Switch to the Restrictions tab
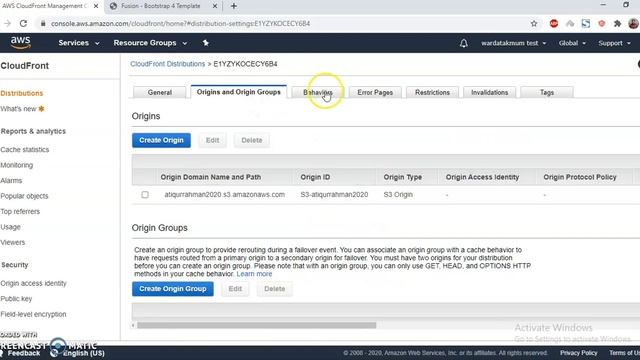 (432, 93)
